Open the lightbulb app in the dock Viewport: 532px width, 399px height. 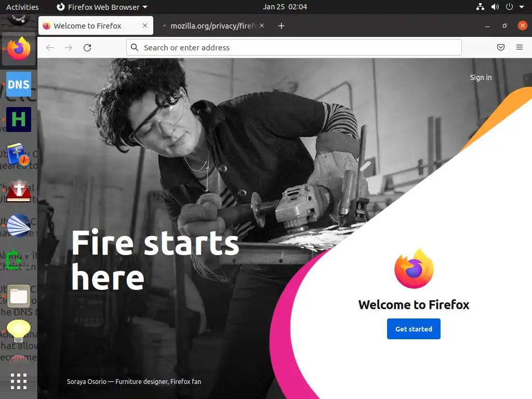tap(19, 331)
